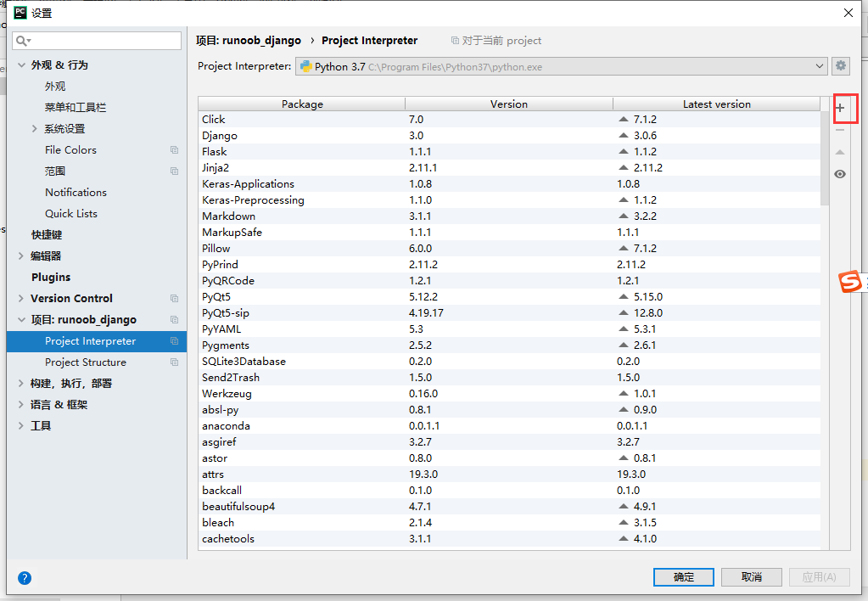This screenshot has width=868, height=601.
Task: Click project-level icon beside Project Interpreter
Action: pos(175,341)
